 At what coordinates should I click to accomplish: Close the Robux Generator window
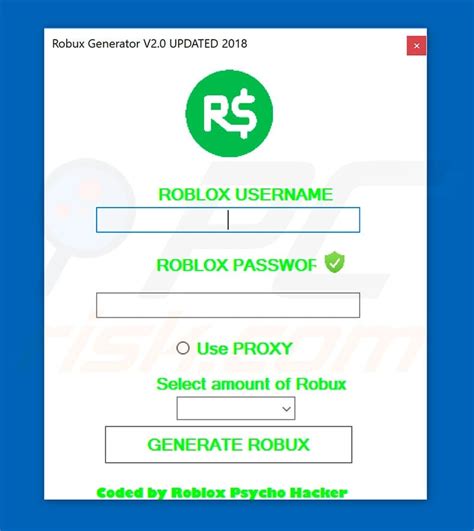pyautogui.click(x=416, y=46)
